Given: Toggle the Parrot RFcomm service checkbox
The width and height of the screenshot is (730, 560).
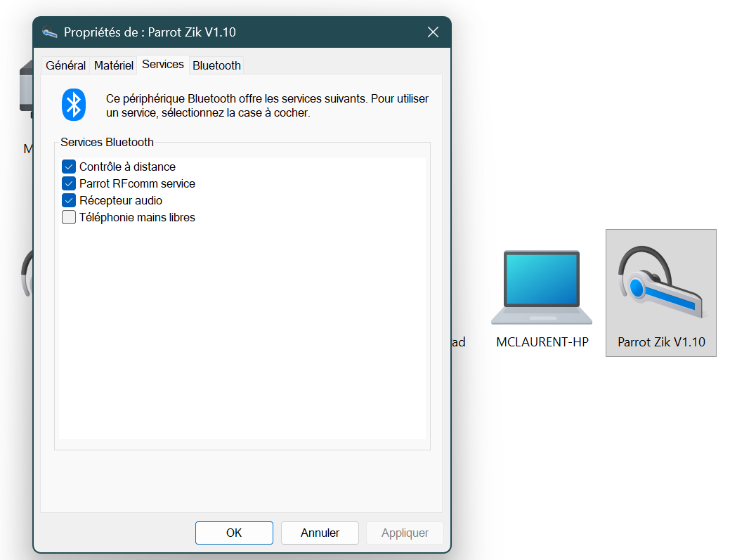Looking at the screenshot, I should pyautogui.click(x=69, y=183).
